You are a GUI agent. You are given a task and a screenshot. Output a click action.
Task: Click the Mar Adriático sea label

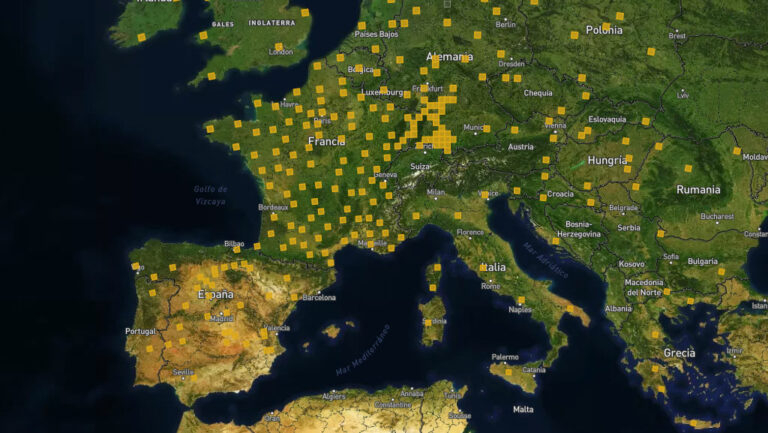click(546, 260)
